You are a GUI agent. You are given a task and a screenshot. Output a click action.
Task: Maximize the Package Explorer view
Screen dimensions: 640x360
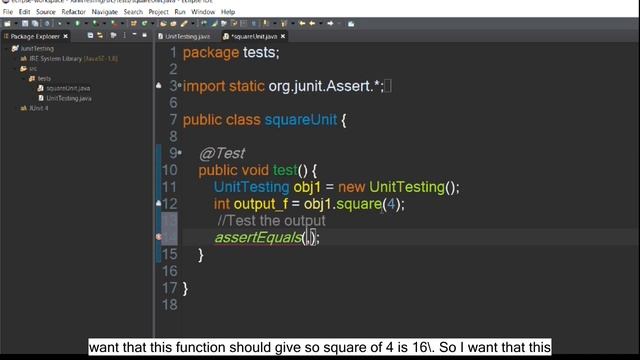tap(144, 36)
